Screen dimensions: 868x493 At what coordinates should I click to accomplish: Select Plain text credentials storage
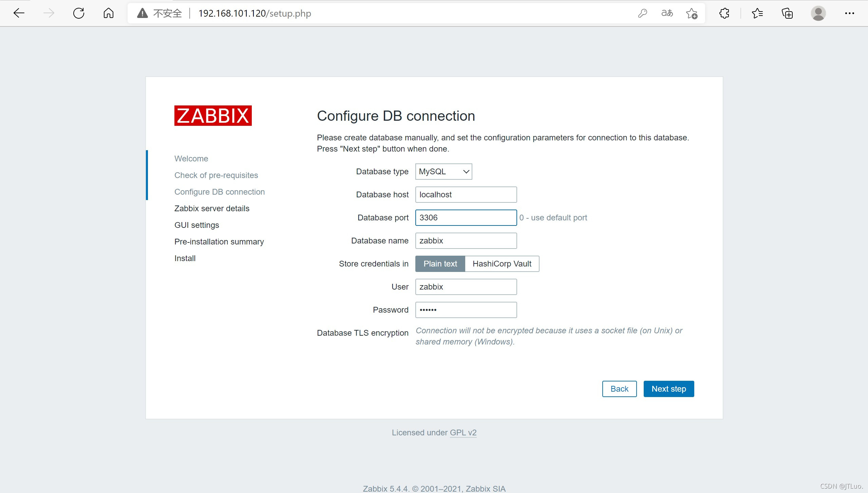pyautogui.click(x=440, y=264)
